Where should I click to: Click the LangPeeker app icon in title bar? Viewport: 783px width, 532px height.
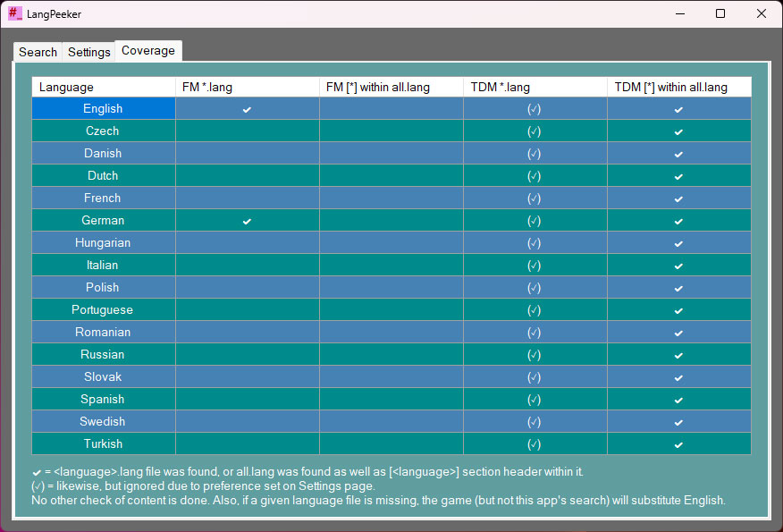pos(15,13)
